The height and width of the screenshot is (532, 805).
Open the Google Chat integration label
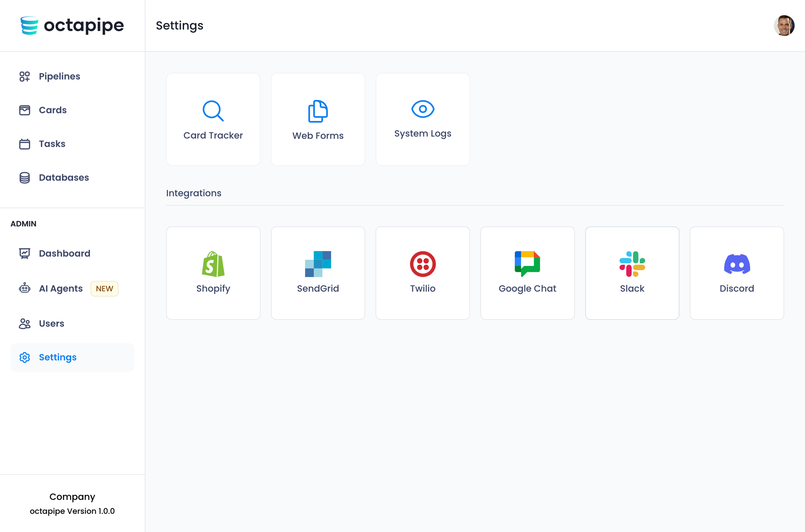[x=527, y=289]
